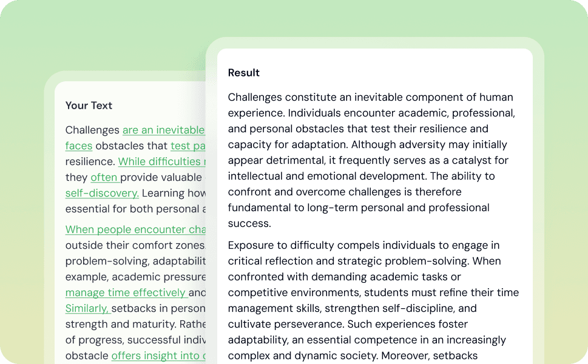Click the word "success." in the Result panel

(x=249, y=223)
